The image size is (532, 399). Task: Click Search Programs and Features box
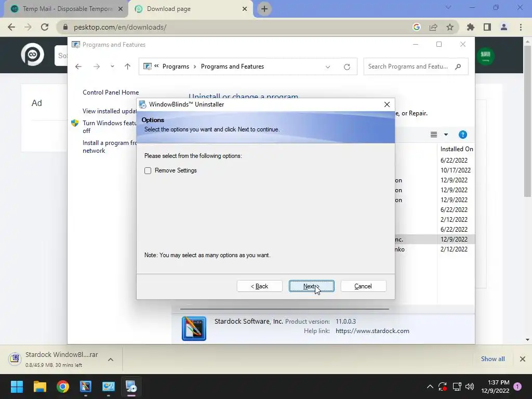pos(416,66)
